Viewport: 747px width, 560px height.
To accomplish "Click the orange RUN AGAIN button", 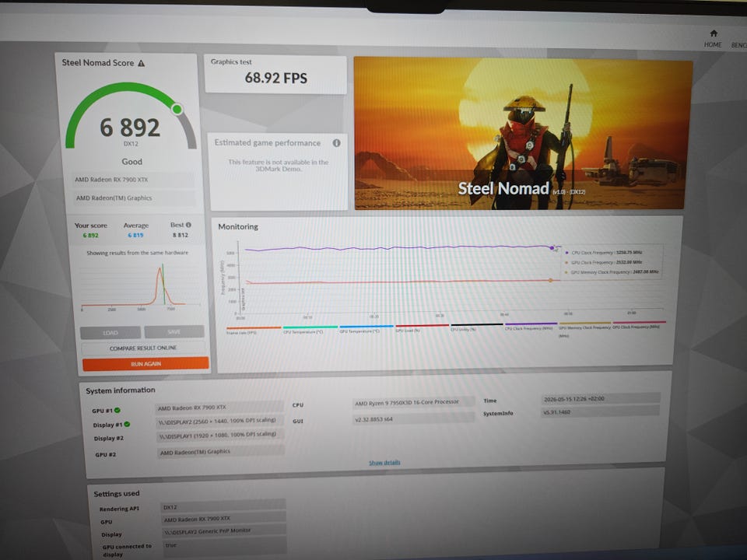I will [x=146, y=364].
